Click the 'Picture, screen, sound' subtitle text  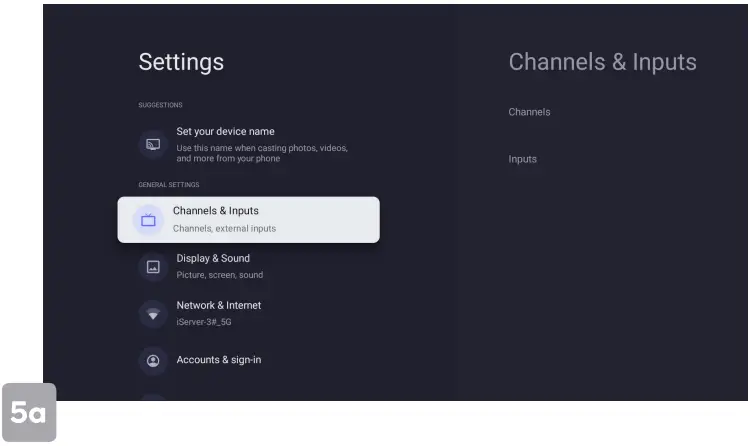pyautogui.click(x=219, y=275)
